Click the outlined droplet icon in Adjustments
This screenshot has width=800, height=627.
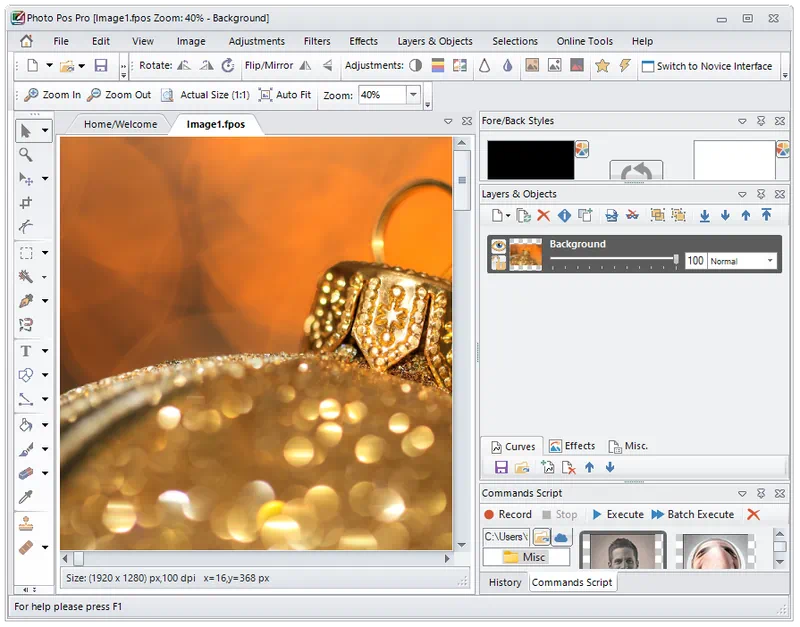(x=485, y=65)
